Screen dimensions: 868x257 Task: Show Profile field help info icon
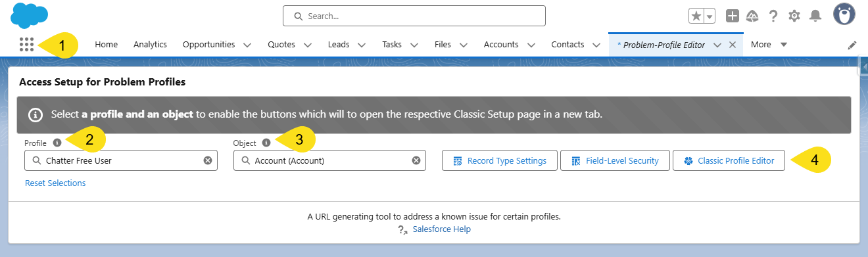57,143
